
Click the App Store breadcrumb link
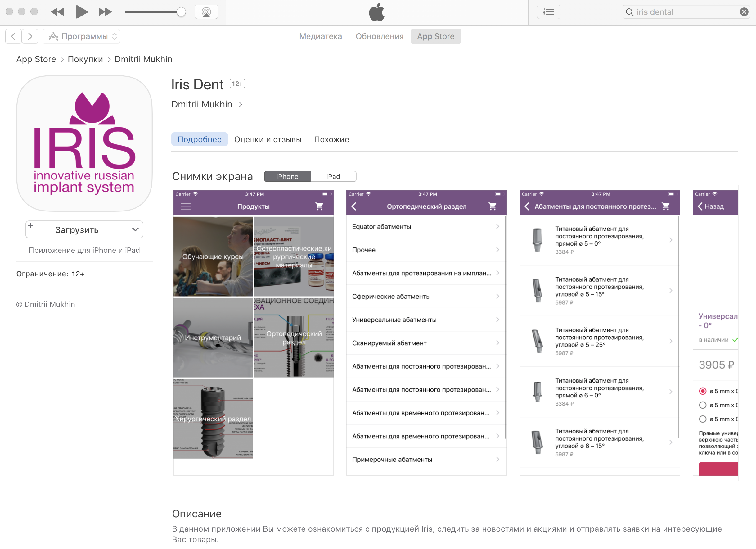[x=36, y=59]
